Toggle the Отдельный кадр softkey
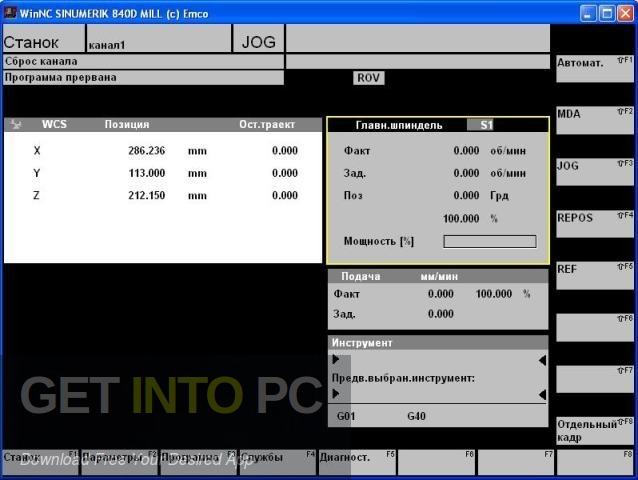638x480 pixels. point(595,431)
